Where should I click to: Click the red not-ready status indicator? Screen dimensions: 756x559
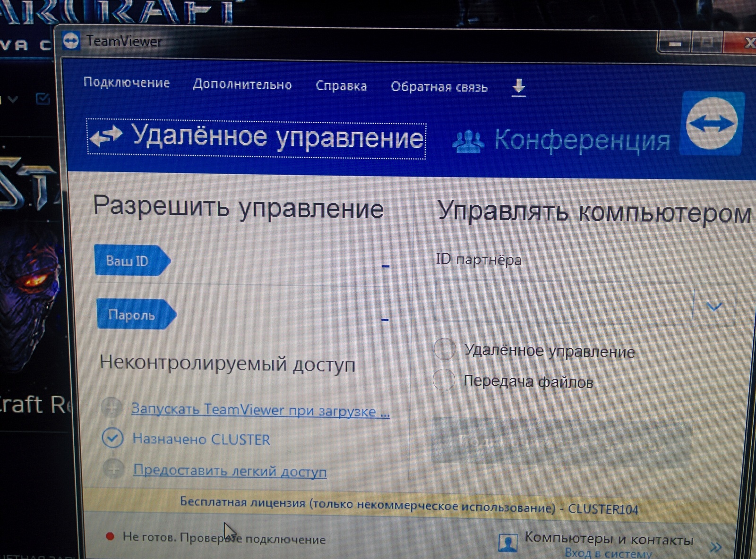(110, 536)
